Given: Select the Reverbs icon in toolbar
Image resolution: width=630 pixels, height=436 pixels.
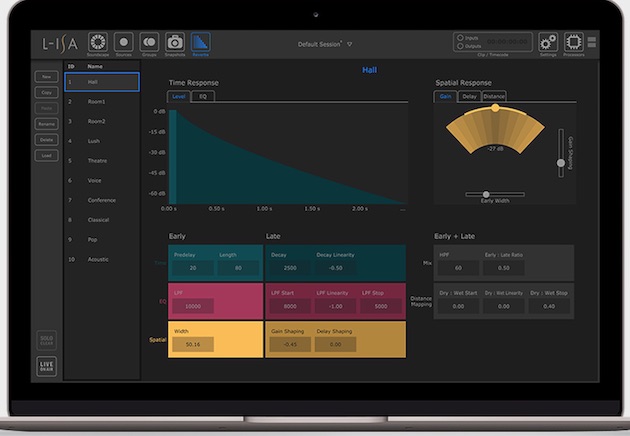Looking at the screenshot, I should pos(201,42).
